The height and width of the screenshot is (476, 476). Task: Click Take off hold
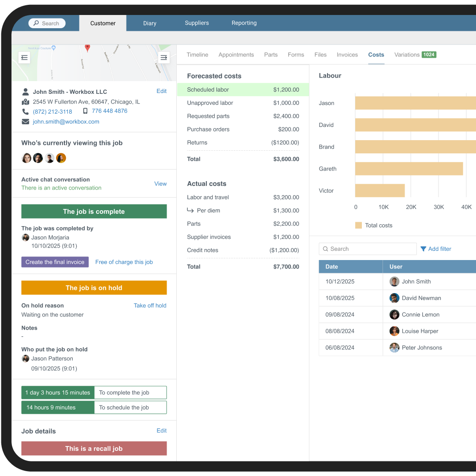point(150,305)
